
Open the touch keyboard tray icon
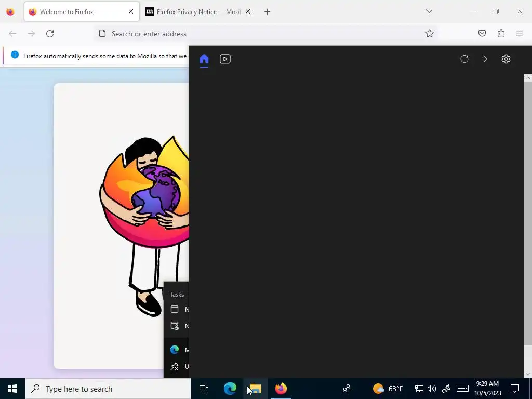(462, 389)
